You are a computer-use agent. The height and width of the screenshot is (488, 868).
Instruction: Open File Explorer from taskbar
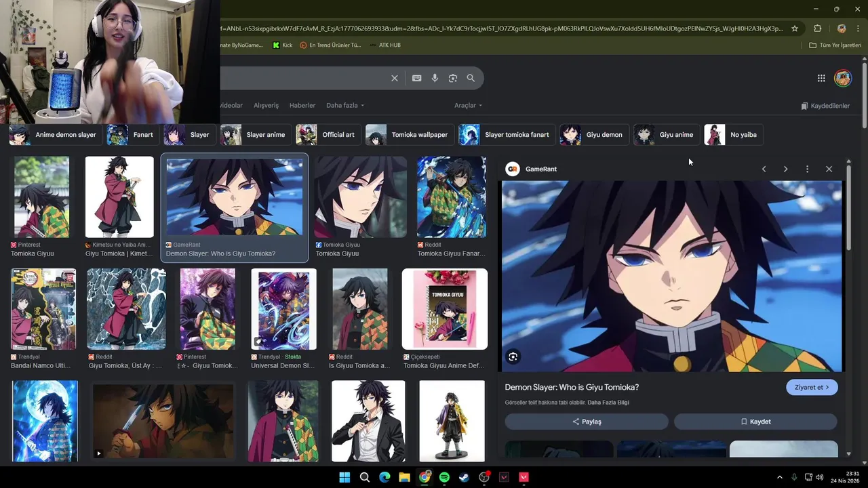(404, 477)
